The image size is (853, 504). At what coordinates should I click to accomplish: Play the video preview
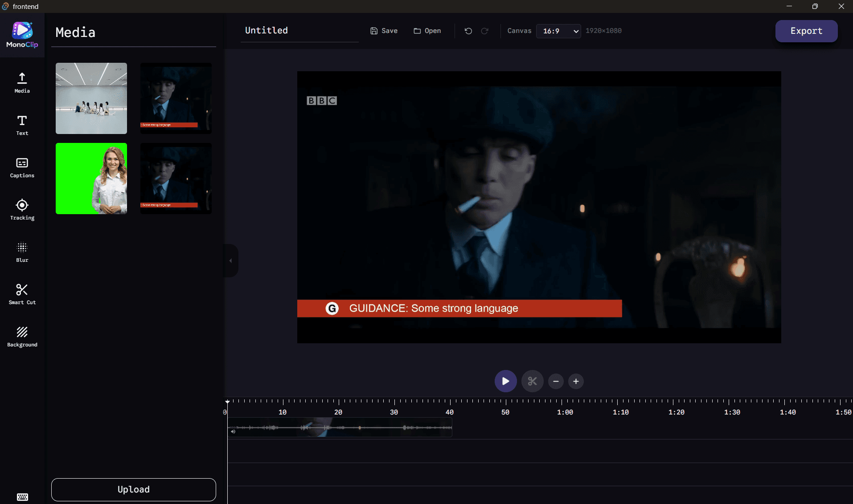click(505, 381)
